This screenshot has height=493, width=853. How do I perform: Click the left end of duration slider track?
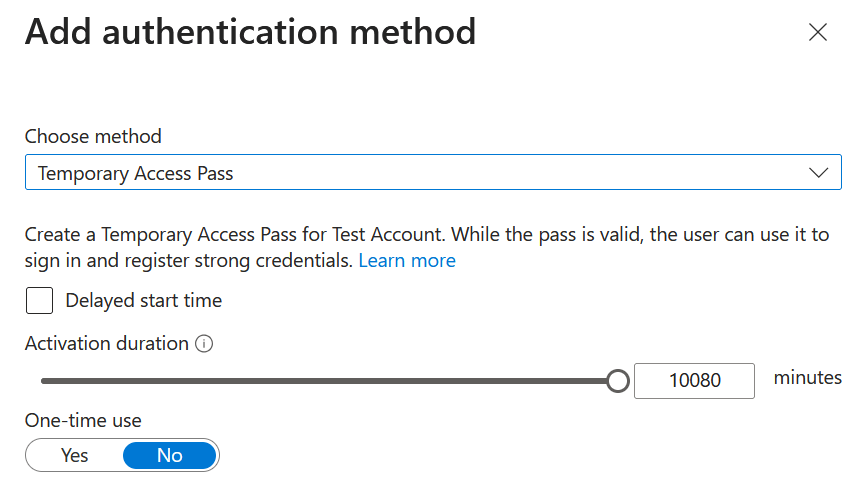click(45, 381)
